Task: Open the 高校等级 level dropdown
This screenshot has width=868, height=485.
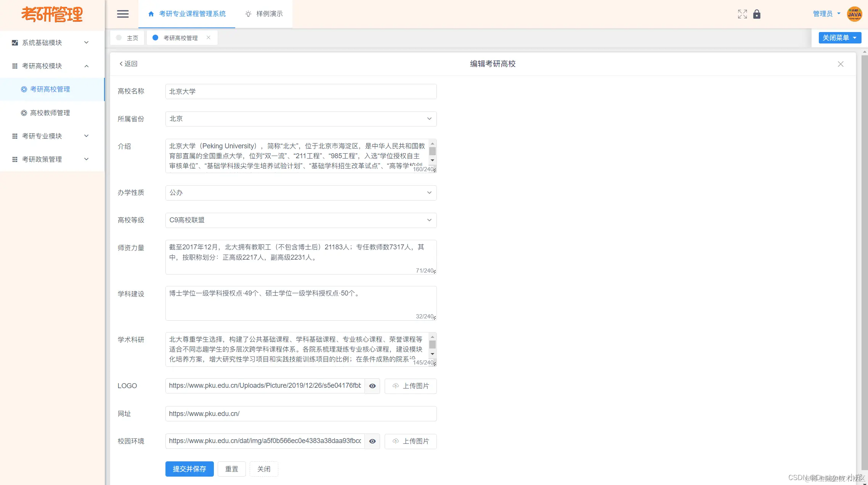Action: (x=429, y=220)
